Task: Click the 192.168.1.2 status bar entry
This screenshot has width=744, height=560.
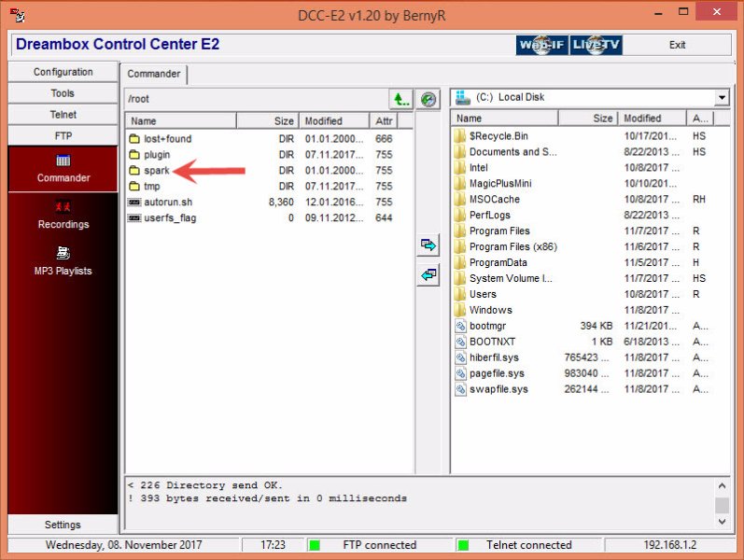Action: click(x=669, y=545)
